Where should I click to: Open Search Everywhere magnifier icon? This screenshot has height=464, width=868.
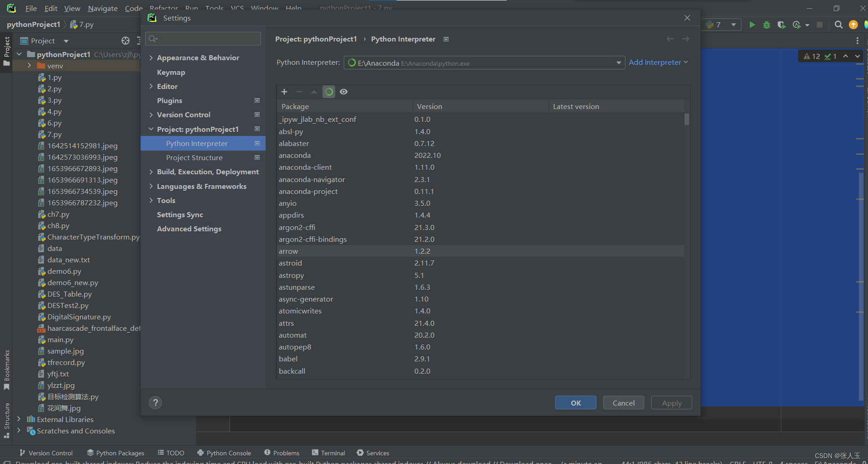point(838,25)
